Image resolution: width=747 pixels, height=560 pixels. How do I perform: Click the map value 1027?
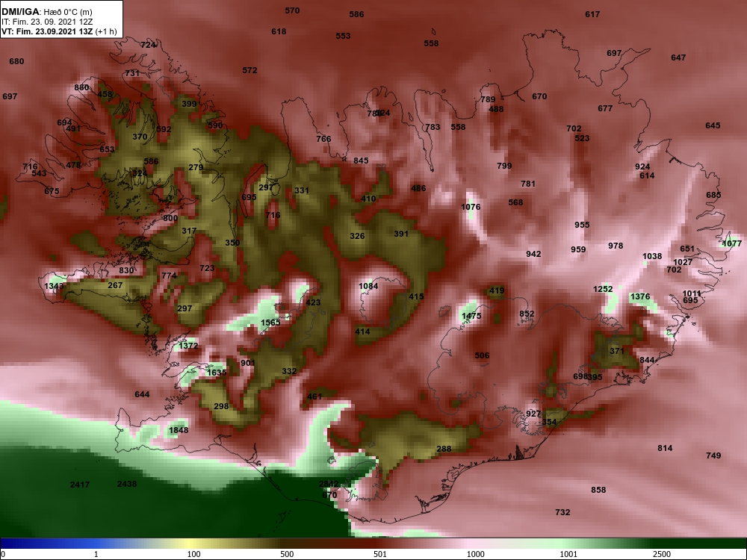point(683,262)
